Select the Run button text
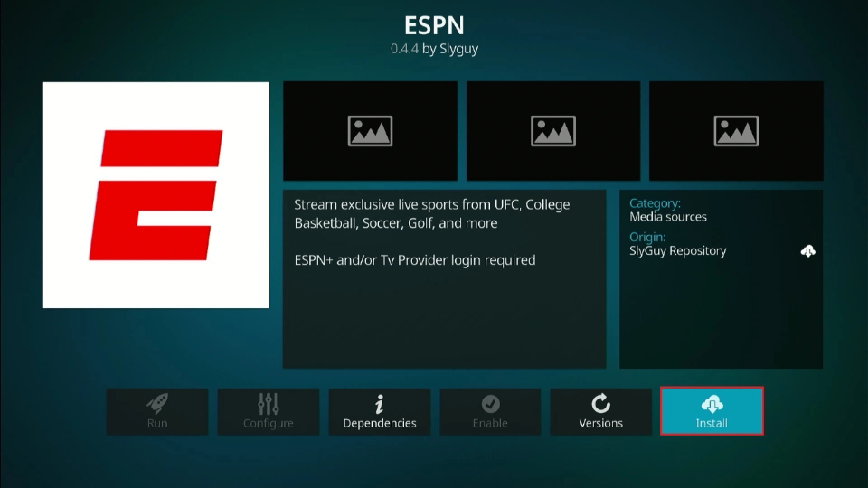This screenshot has width=868, height=488. (x=157, y=423)
